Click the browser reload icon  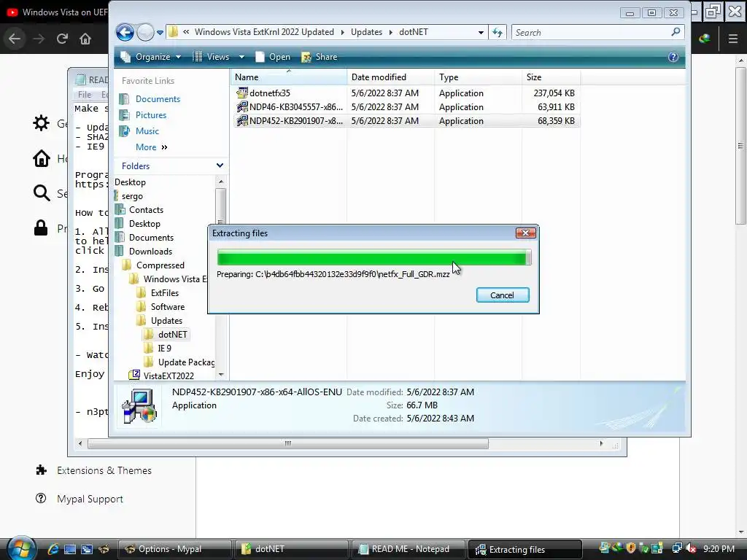(62, 39)
